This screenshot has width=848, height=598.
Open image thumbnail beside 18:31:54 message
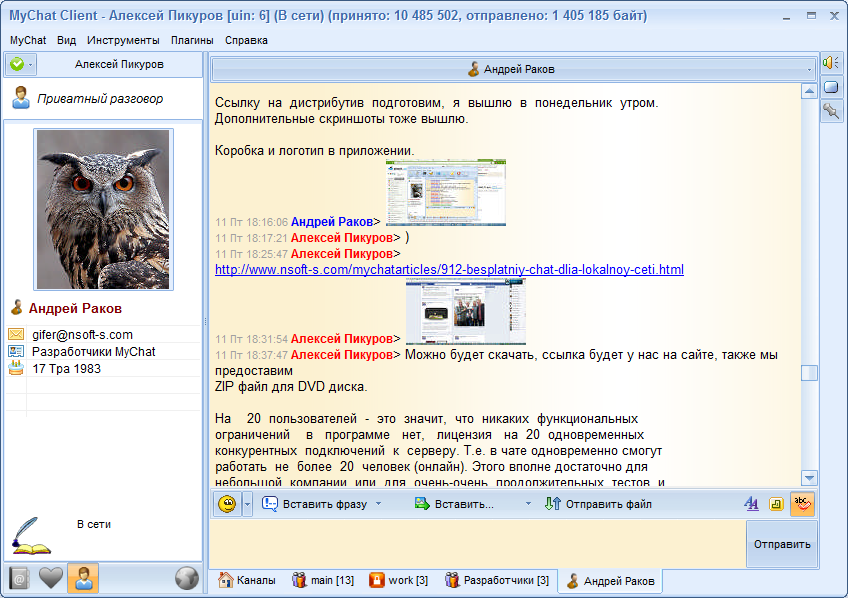click(x=466, y=311)
